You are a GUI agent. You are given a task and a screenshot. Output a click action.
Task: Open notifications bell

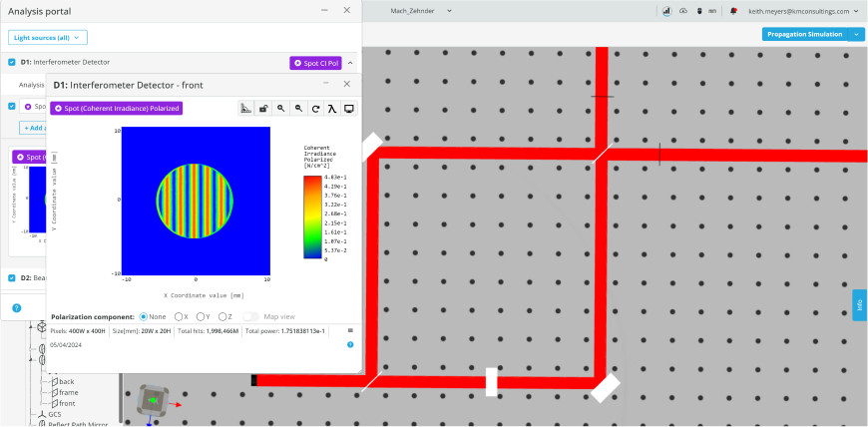point(734,11)
